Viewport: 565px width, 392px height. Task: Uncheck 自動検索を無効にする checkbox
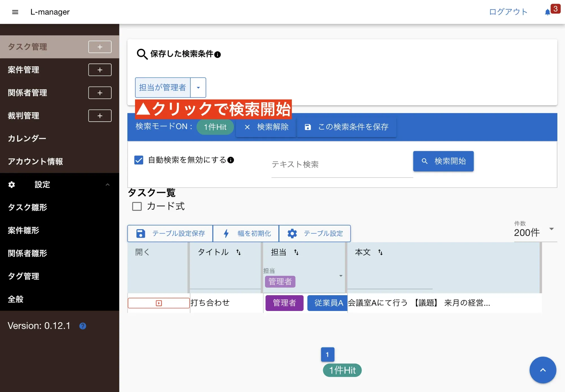pyautogui.click(x=139, y=160)
